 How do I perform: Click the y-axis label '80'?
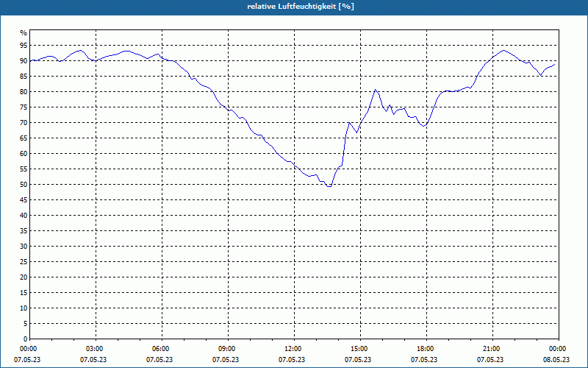click(x=24, y=91)
